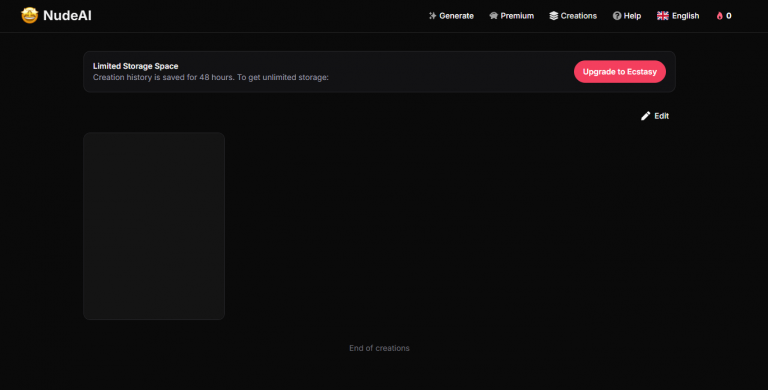Open the English language selector
The height and width of the screenshot is (390, 768).
pos(678,16)
